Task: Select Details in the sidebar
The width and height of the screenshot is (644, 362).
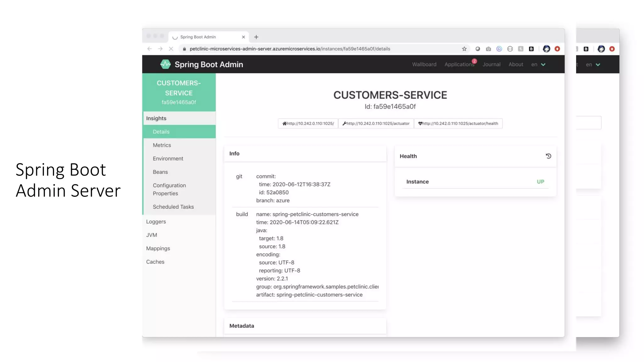Action: pos(179,132)
